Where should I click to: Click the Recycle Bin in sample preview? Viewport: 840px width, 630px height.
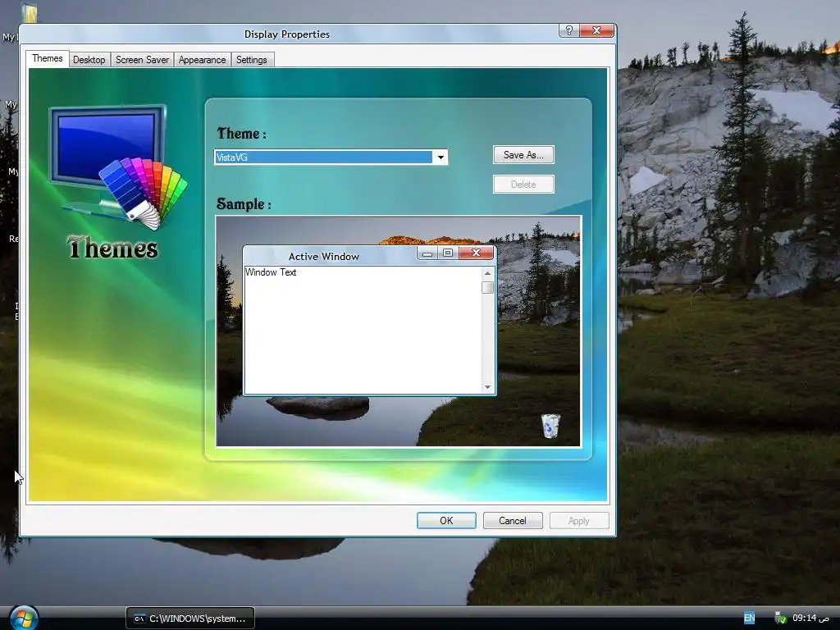550,426
